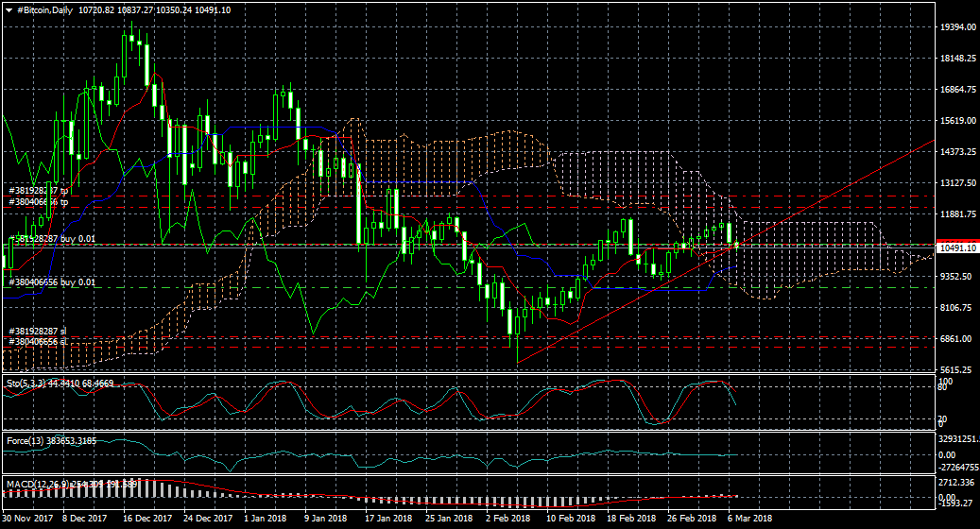Select the #381928287 tp order label
Viewport: 980px width, 529px height.
point(39,191)
